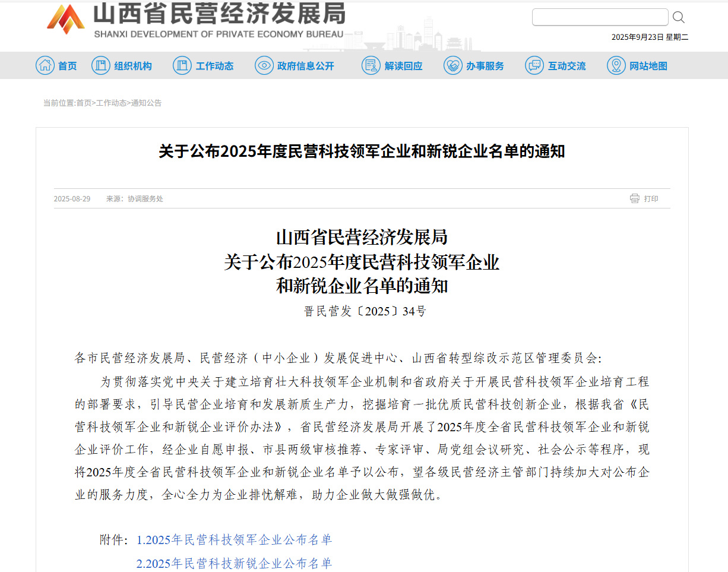
Task: Click the printer icon
Action: (635, 198)
